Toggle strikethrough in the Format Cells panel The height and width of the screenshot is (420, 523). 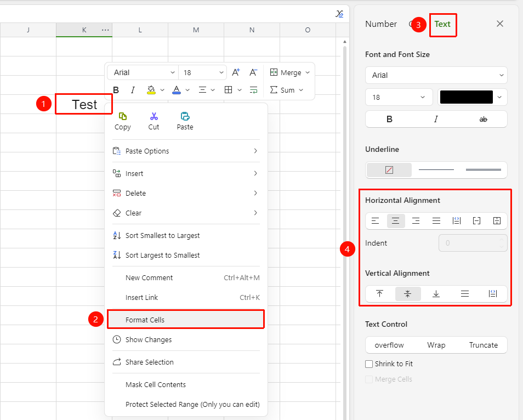point(484,119)
